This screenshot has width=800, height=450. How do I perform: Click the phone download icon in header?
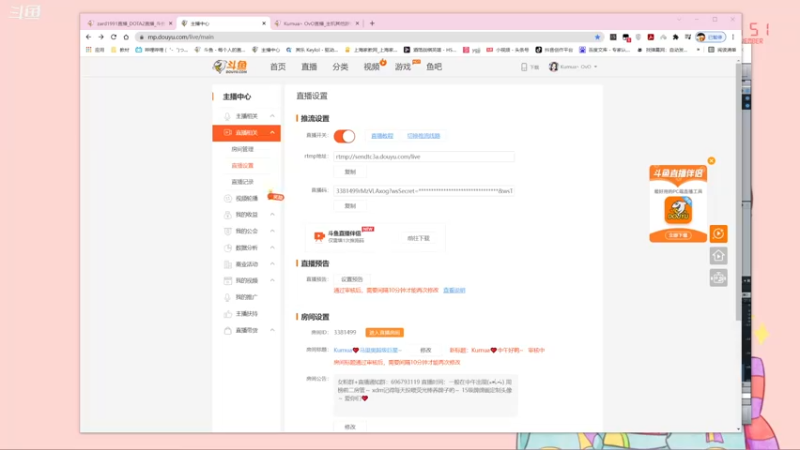[524, 67]
